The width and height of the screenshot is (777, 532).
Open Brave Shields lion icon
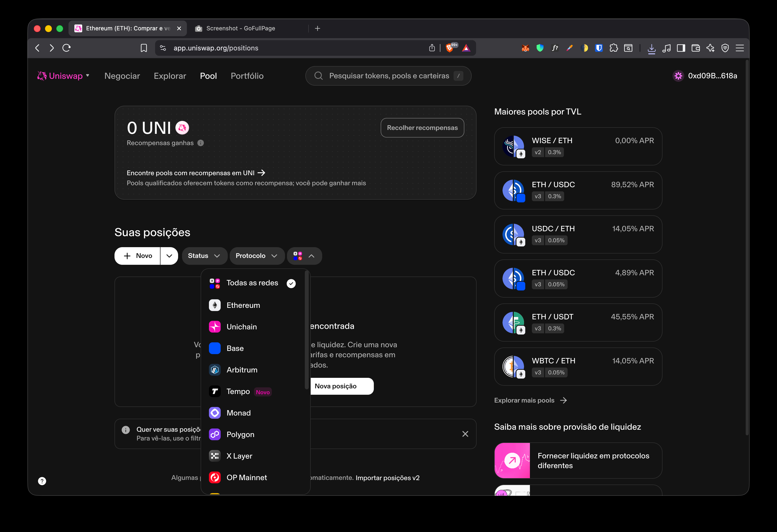450,48
